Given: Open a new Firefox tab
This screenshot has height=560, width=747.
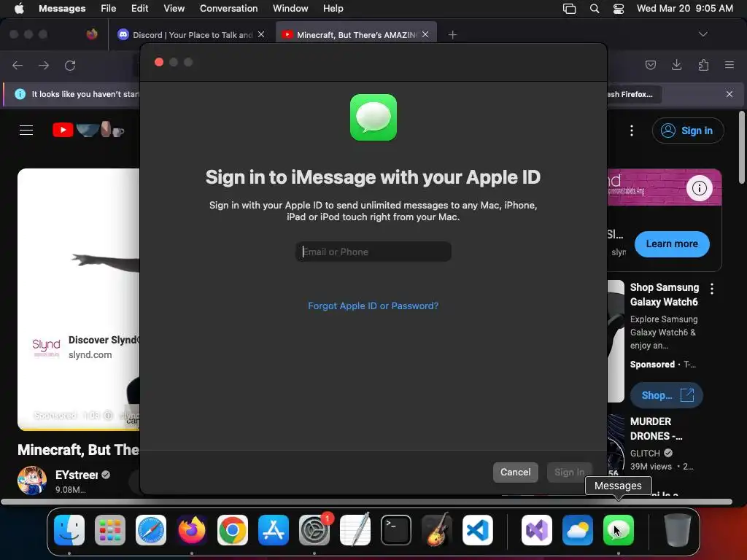Looking at the screenshot, I should pyautogui.click(x=452, y=35).
